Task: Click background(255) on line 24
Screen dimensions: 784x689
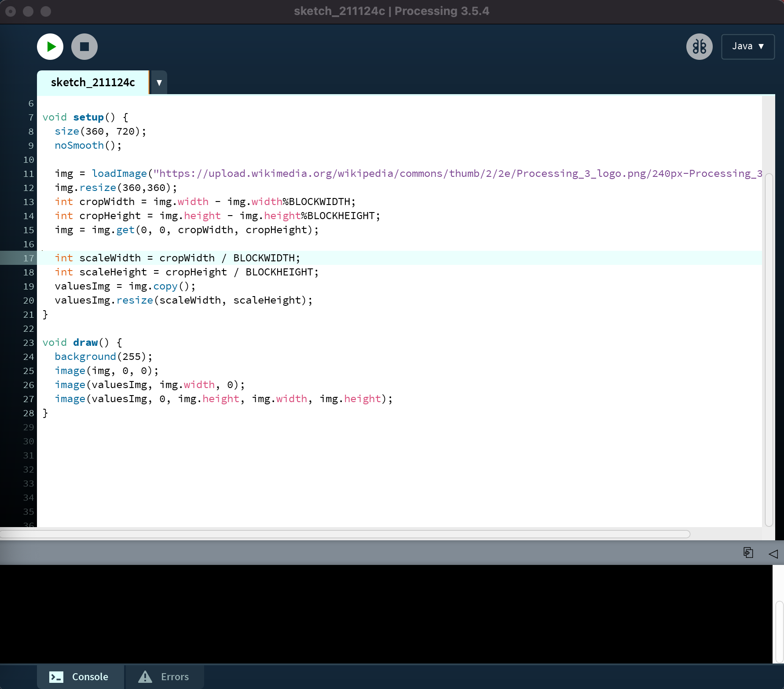Action: (101, 356)
